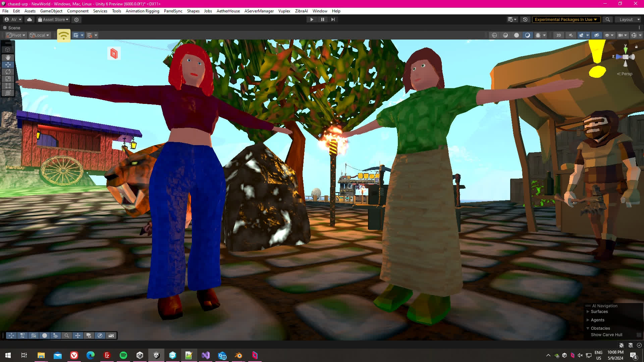Toggle scene visibility hidden-eye button
Viewport: 644px width, 362px height.
[596, 35]
